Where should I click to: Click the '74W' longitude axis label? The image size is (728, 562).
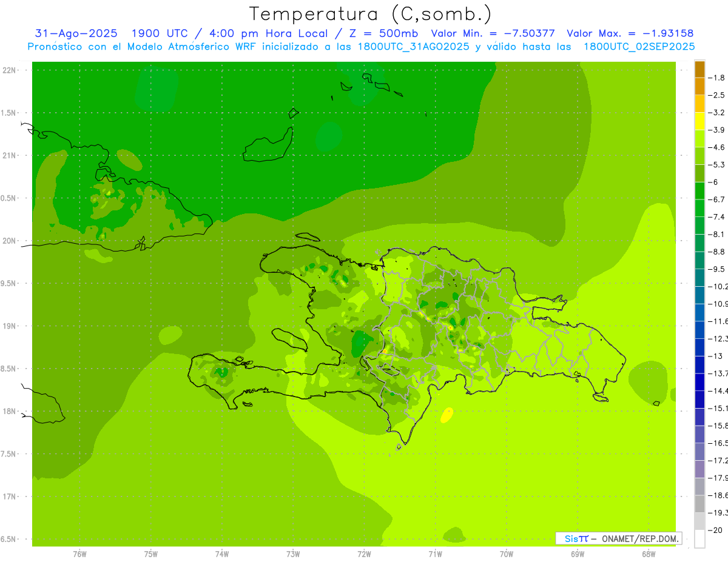(222, 554)
